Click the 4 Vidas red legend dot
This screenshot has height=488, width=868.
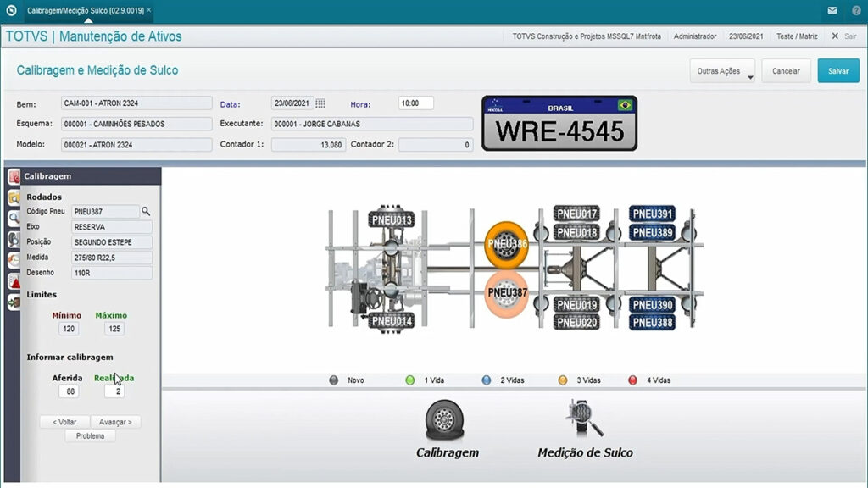point(632,380)
